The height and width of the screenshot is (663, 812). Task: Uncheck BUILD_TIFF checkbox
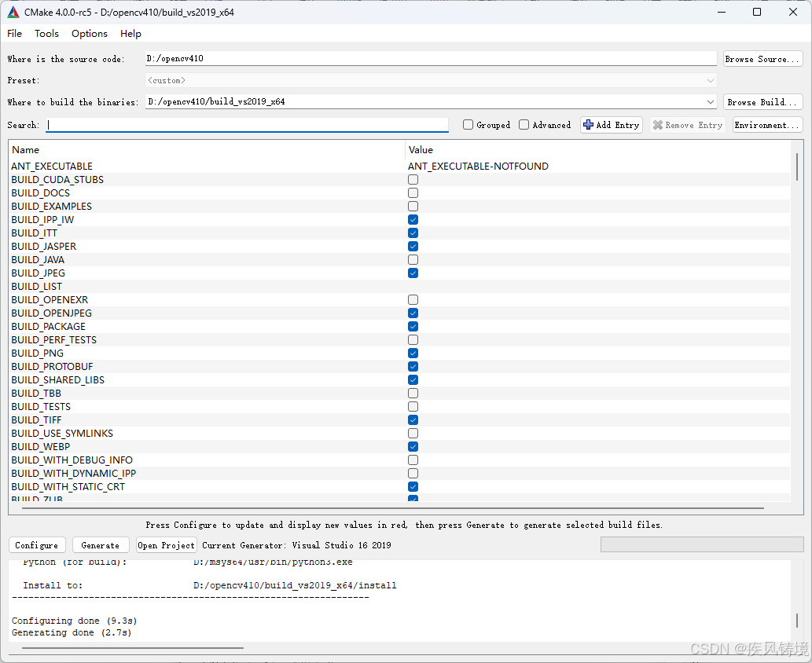413,419
